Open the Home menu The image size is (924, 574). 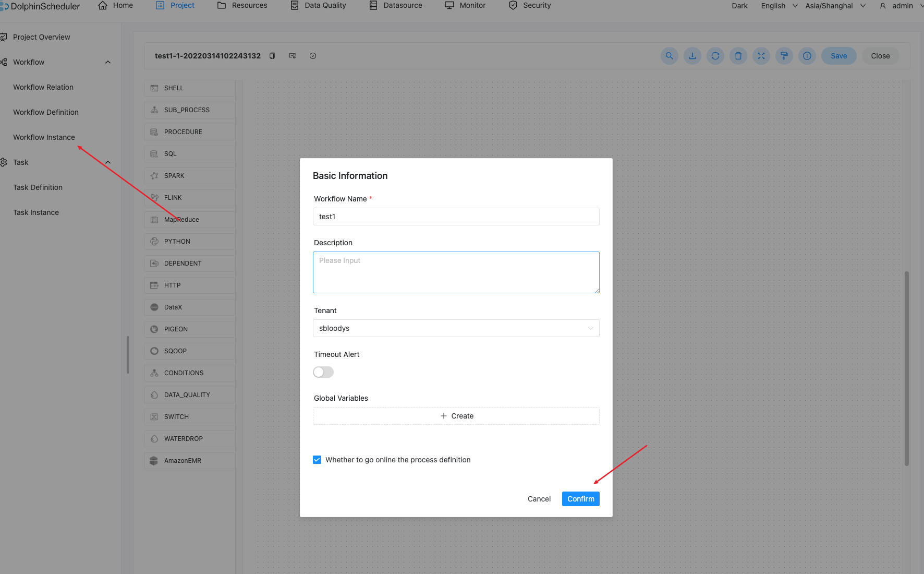pos(116,5)
